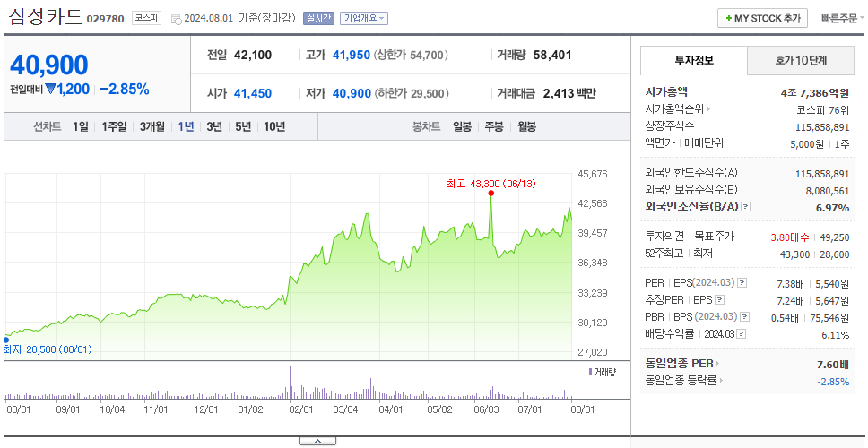
Task: Open help icon next to 외국인소진율(B/A)
Action: pos(746,207)
